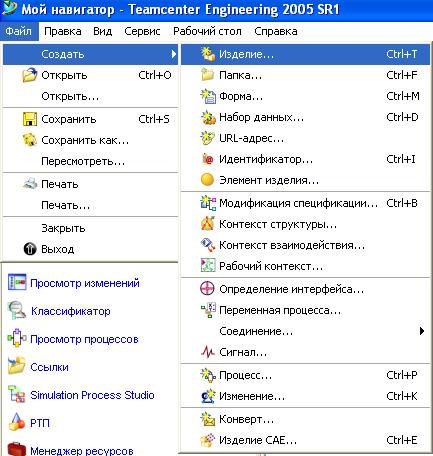Click the Определение интерфейса crosshair icon
This screenshot has height=456, width=433.
[x=207, y=289]
